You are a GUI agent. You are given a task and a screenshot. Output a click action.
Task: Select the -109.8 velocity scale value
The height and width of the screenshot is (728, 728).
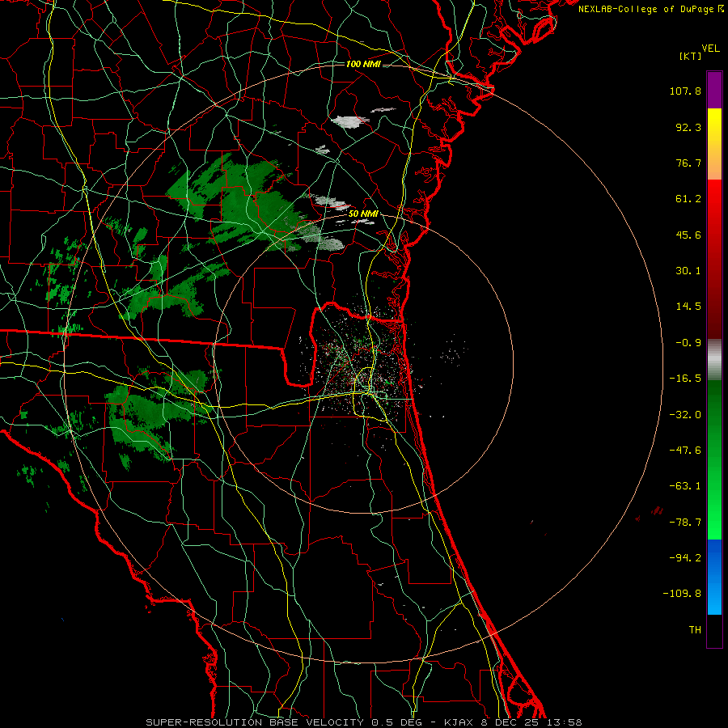point(682,594)
